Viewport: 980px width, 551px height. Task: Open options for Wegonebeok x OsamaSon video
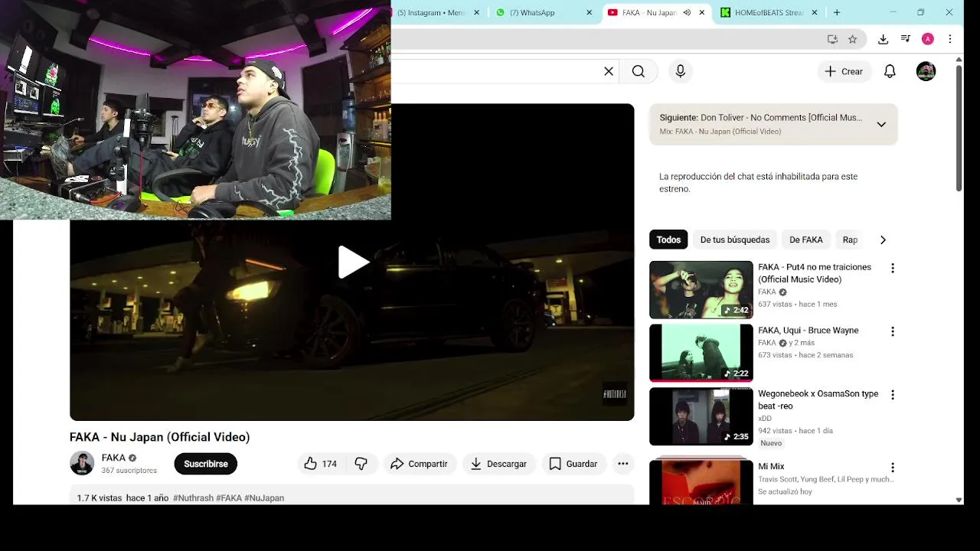[x=892, y=395]
